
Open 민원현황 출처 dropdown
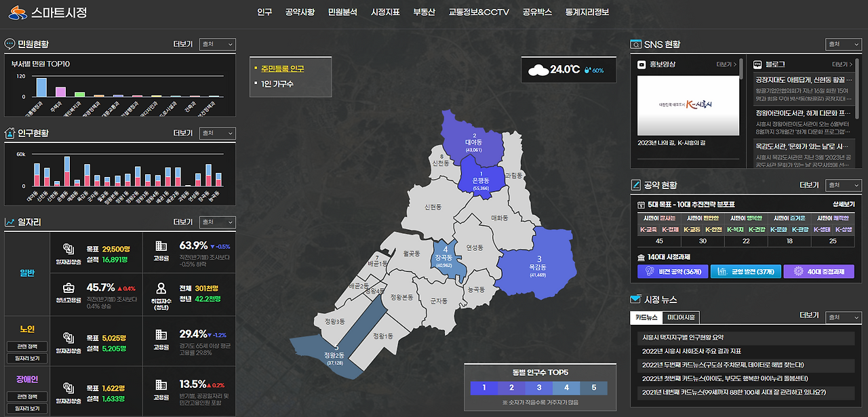pyautogui.click(x=218, y=44)
